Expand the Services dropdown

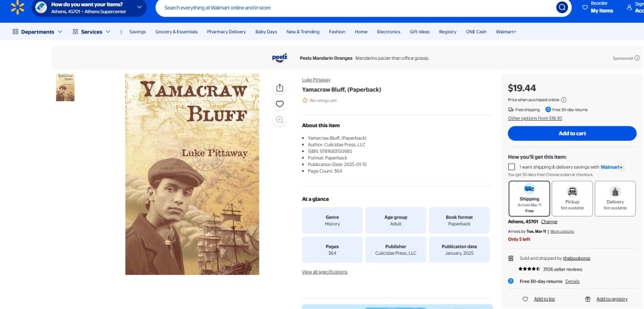[x=92, y=31]
